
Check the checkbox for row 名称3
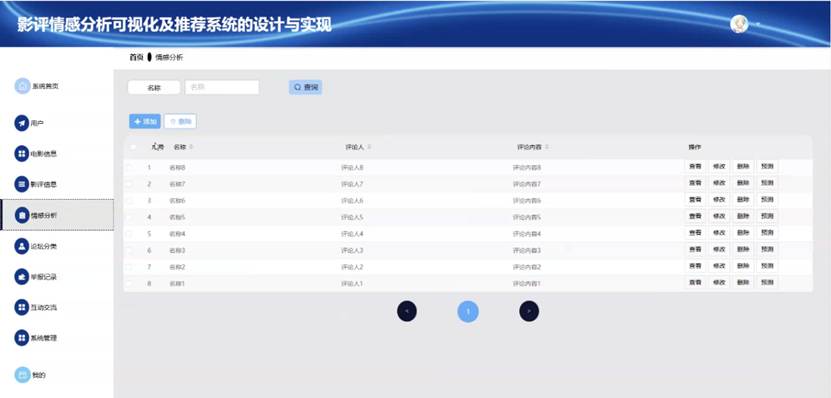[130, 250]
